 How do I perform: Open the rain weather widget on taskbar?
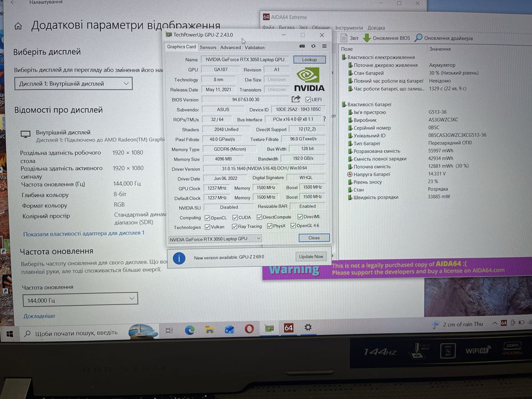pyautogui.click(x=458, y=324)
